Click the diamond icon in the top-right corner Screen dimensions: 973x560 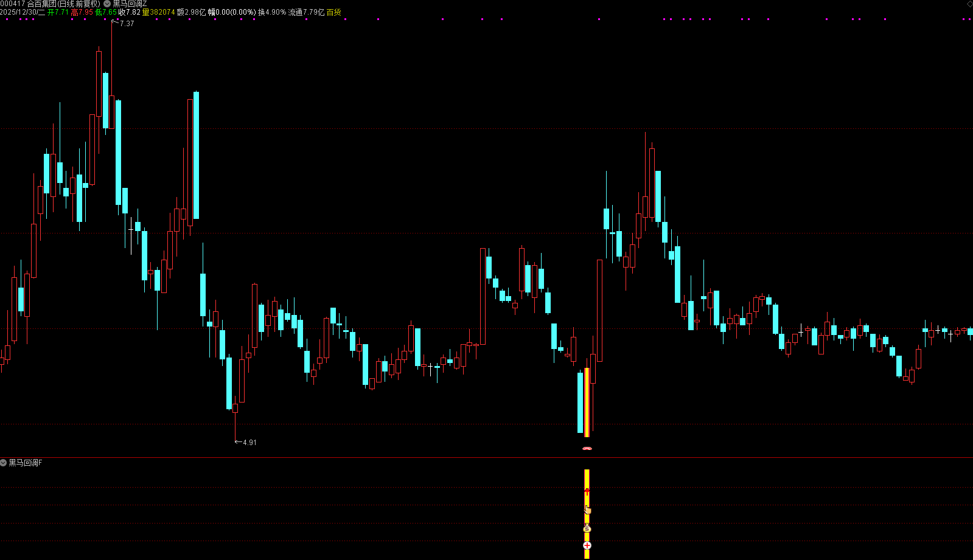tap(969, 4)
